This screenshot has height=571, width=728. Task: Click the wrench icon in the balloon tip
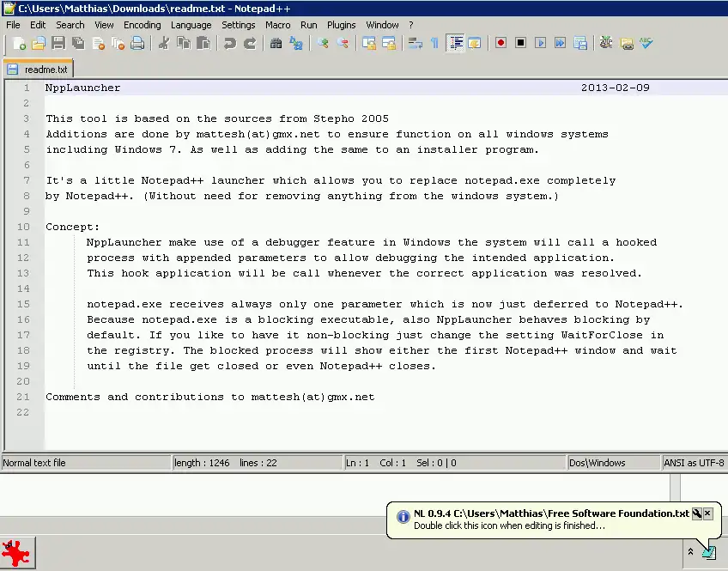[x=697, y=513]
